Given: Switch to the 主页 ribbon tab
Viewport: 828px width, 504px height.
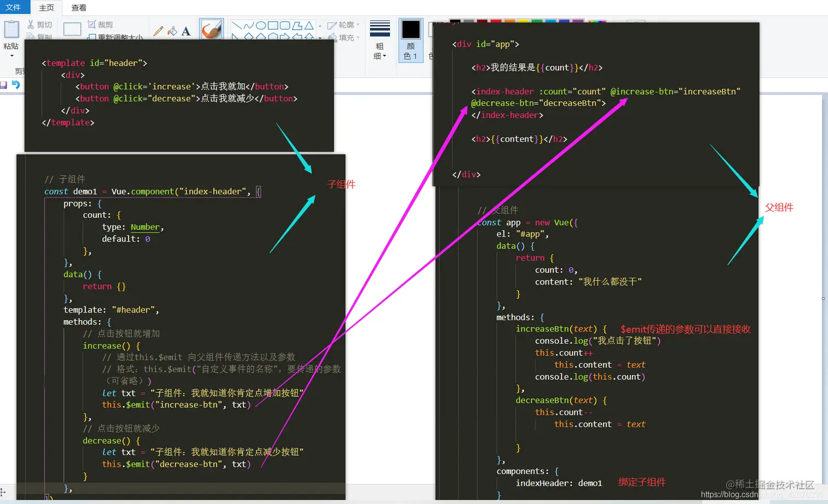Looking at the screenshot, I should (x=47, y=8).
